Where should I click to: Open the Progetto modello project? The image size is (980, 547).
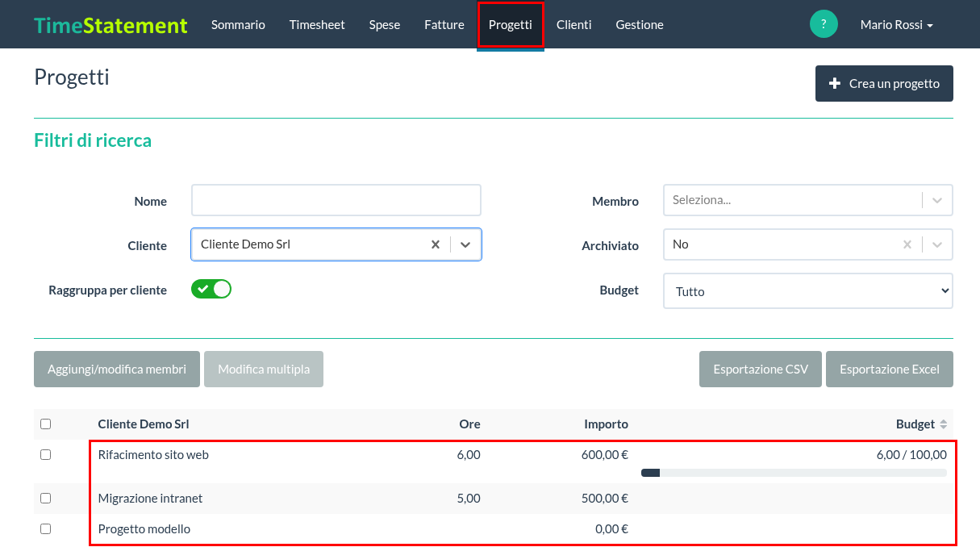[x=144, y=529]
